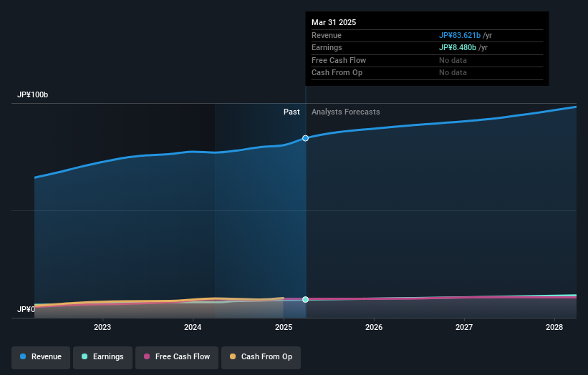
Task: Click the Earnings tooltip row label
Action: tap(327, 47)
